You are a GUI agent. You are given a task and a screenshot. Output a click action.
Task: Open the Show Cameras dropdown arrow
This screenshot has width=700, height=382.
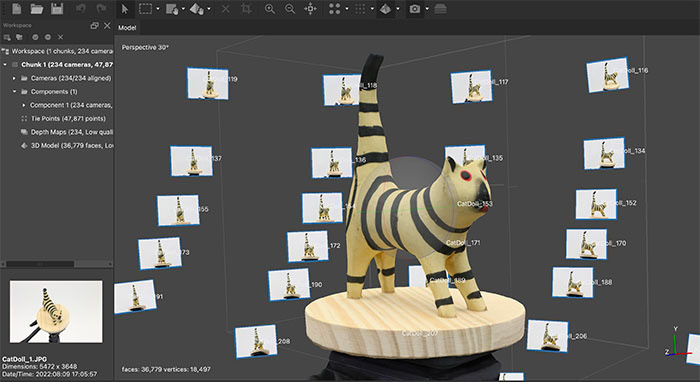click(427, 9)
